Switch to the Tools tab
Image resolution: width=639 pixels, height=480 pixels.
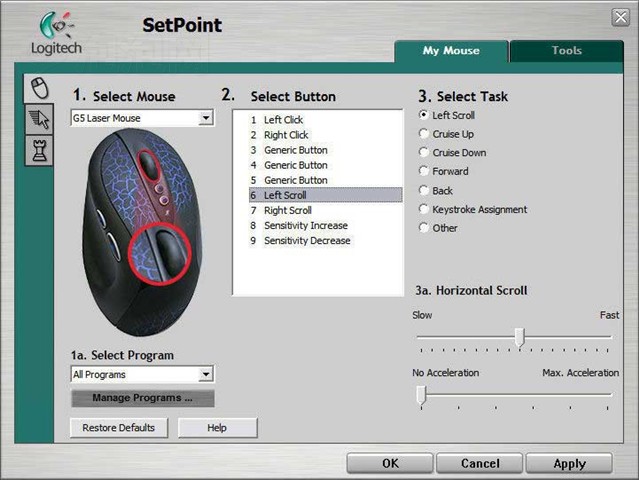pos(566,51)
